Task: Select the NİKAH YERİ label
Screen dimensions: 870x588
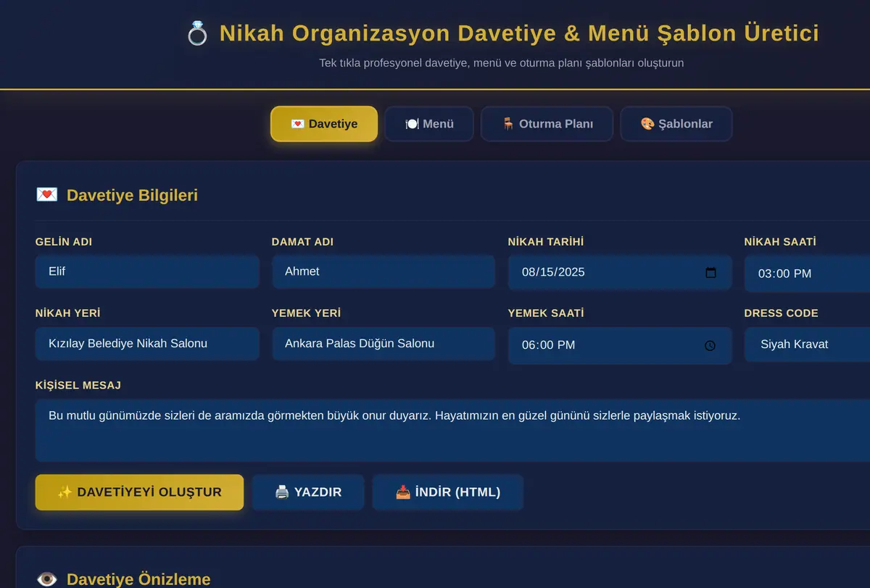Action: point(68,313)
